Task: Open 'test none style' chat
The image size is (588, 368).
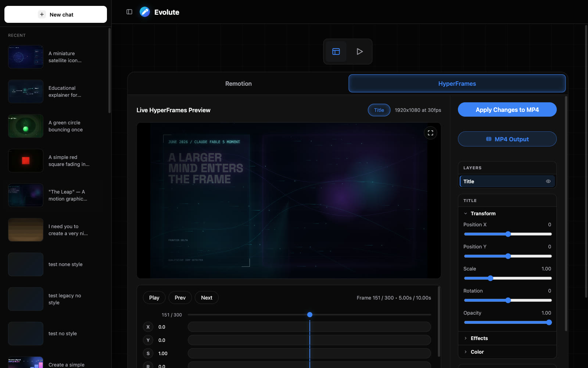Action: pyautogui.click(x=55, y=265)
